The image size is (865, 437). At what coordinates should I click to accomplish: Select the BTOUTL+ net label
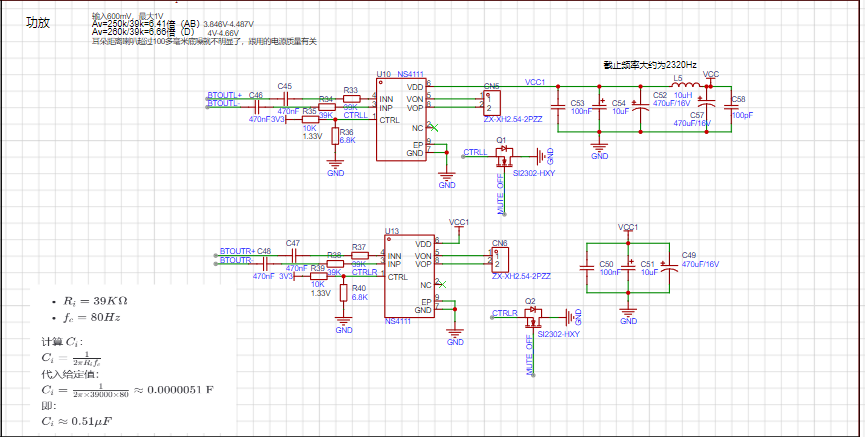pos(225,95)
